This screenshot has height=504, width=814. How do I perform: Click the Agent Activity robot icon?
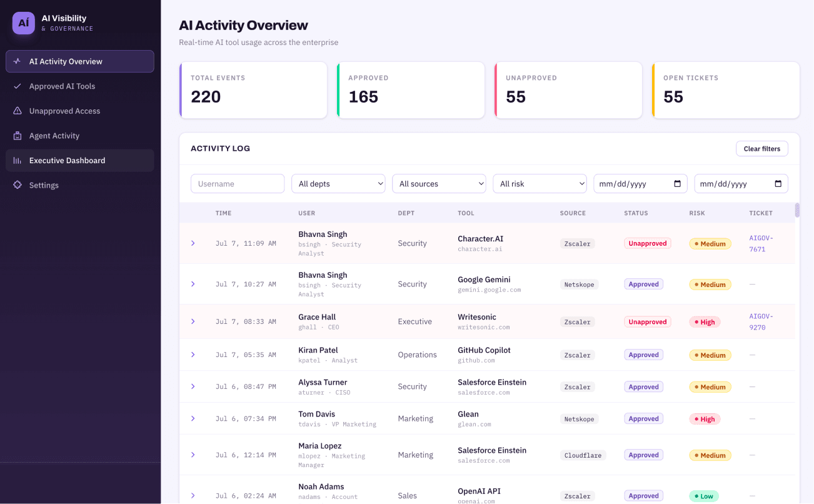[x=17, y=136]
